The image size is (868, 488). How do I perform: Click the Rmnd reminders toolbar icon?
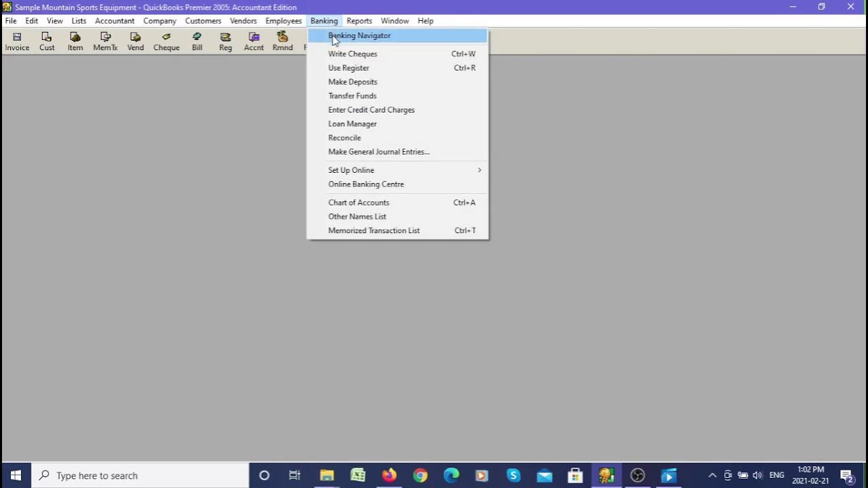click(283, 41)
